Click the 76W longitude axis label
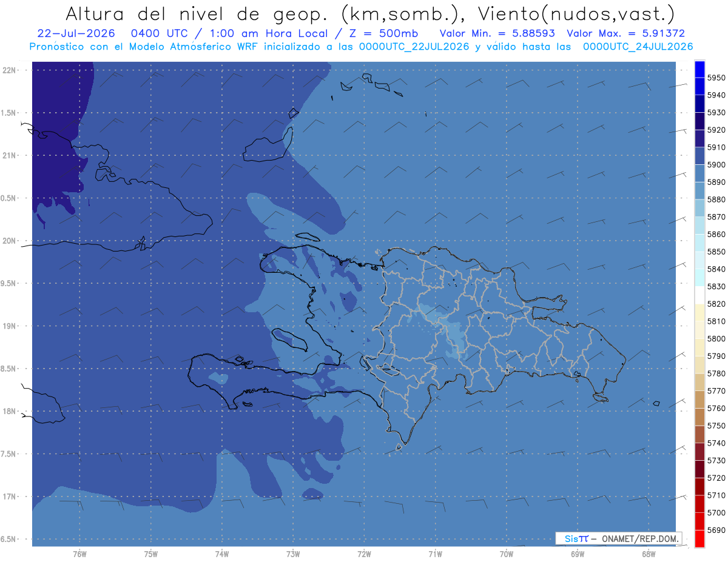The height and width of the screenshot is (562, 728). [79, 554]
